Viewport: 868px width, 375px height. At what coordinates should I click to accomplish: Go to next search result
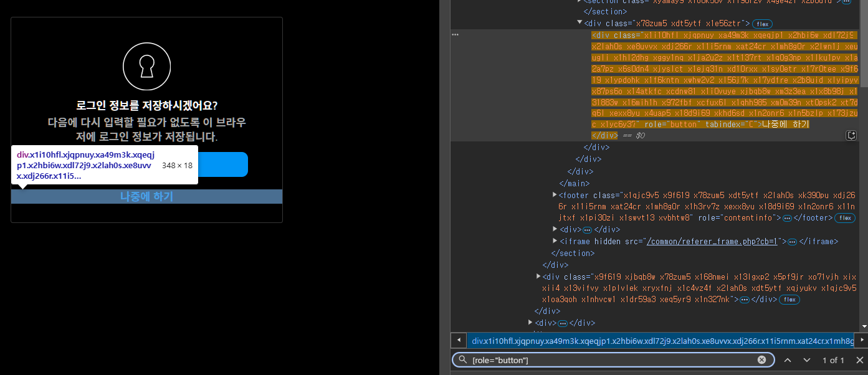[807, 360]
